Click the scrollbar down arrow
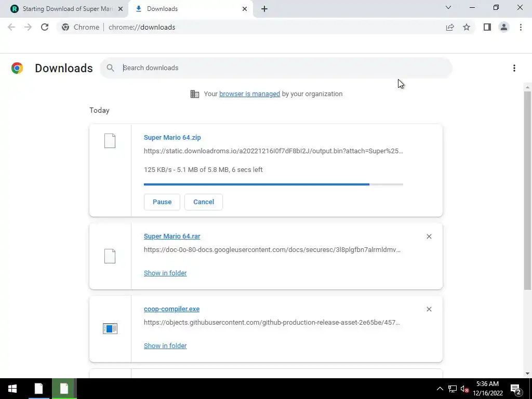 click(527, 374)
